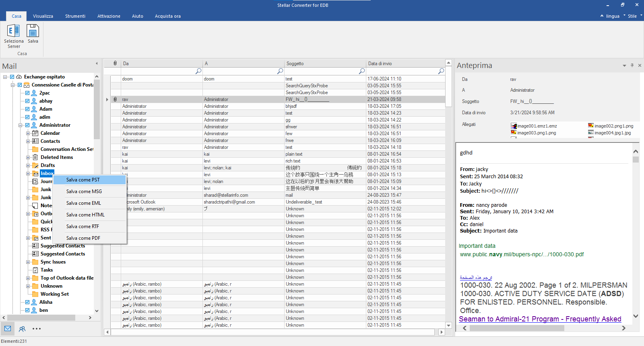Click the Arabic translate page link
This screenshot has height=346, width=644.
(x=476, y=278)
